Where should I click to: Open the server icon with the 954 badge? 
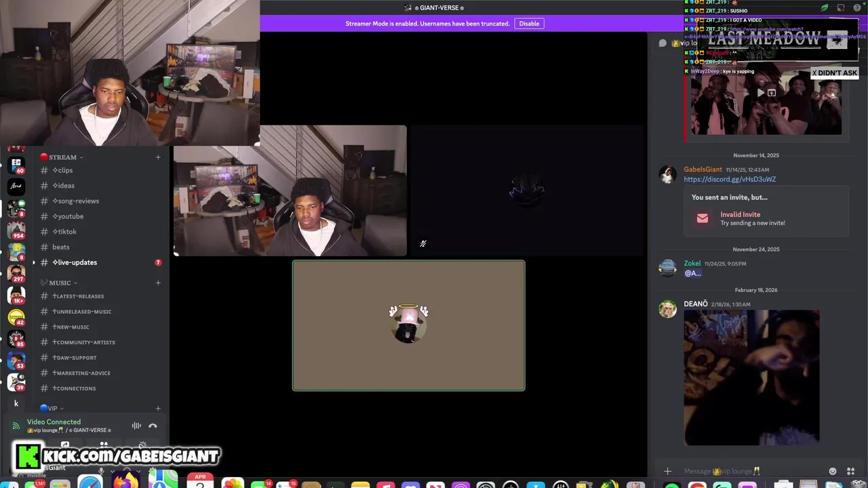(16, 230)
